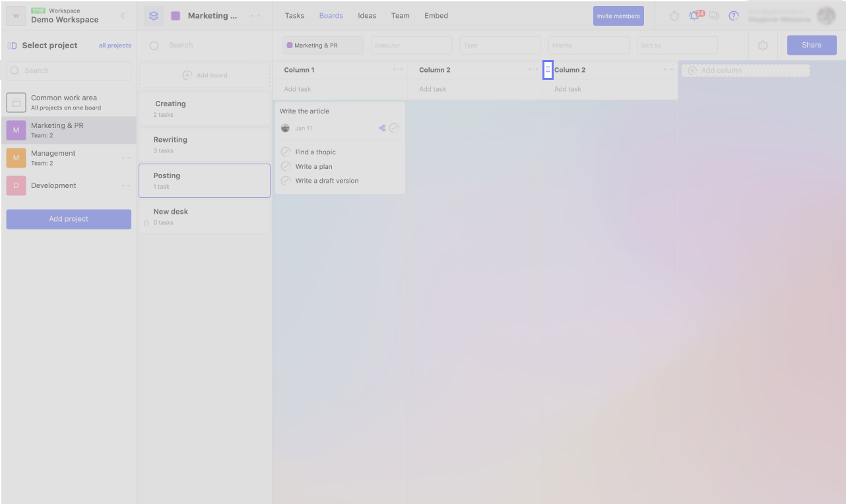The height and width of the screenshot is (504, 846).
Task: Switch to the Tasks tab
Action: click(294, 16)
